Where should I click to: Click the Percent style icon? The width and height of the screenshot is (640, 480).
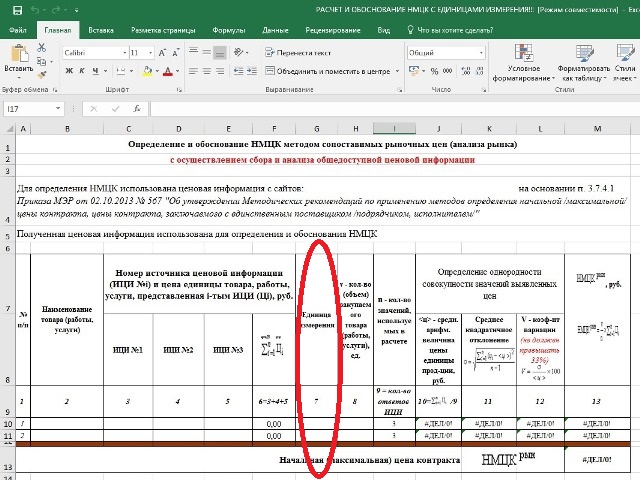point(434,71)
